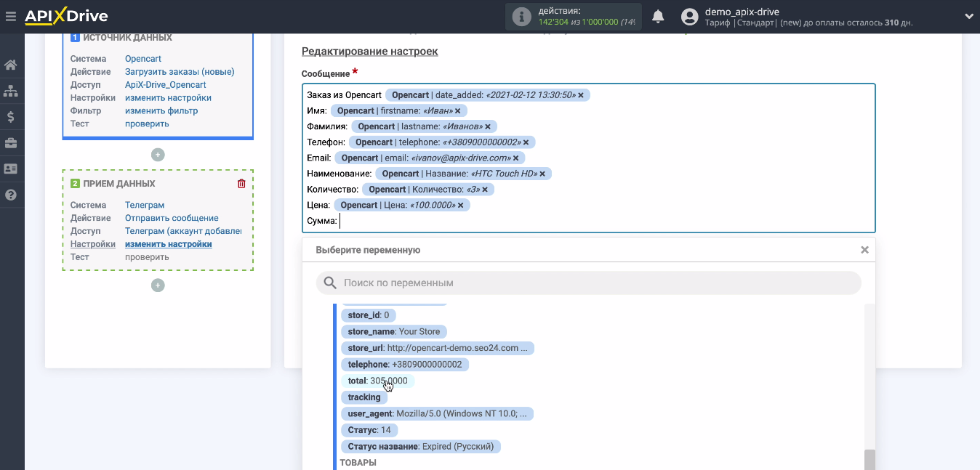Viewport: 980px width, 470px height.
Task: Click the ApiX-Drive logo
Action: tap(66, 16)
